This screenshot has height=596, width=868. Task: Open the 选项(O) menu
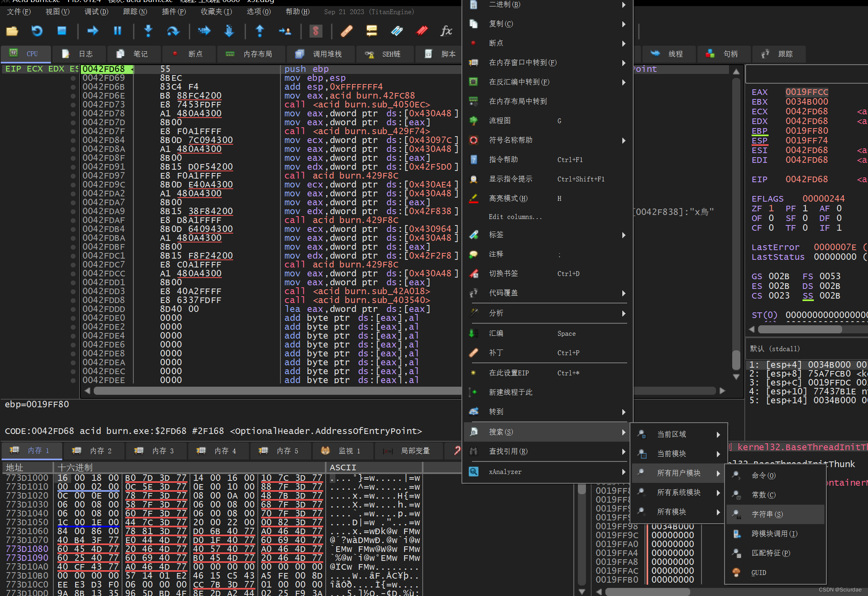[x=259, y=12]
